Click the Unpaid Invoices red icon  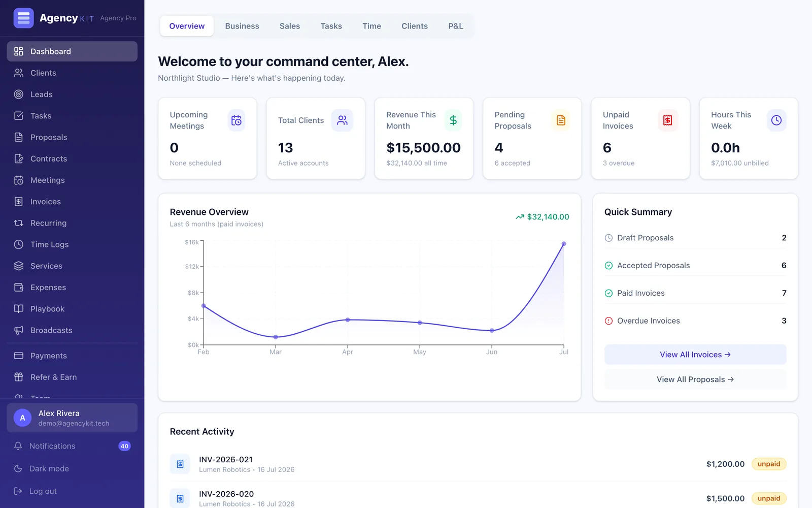tap(667, 120)
